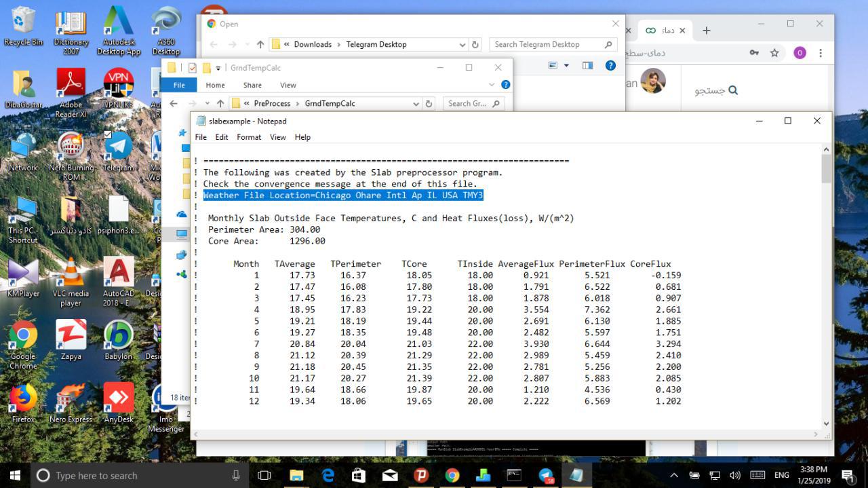Open the Mail app on the taskbar
Screen dimensions: 868x488
(x=390, y=475)
